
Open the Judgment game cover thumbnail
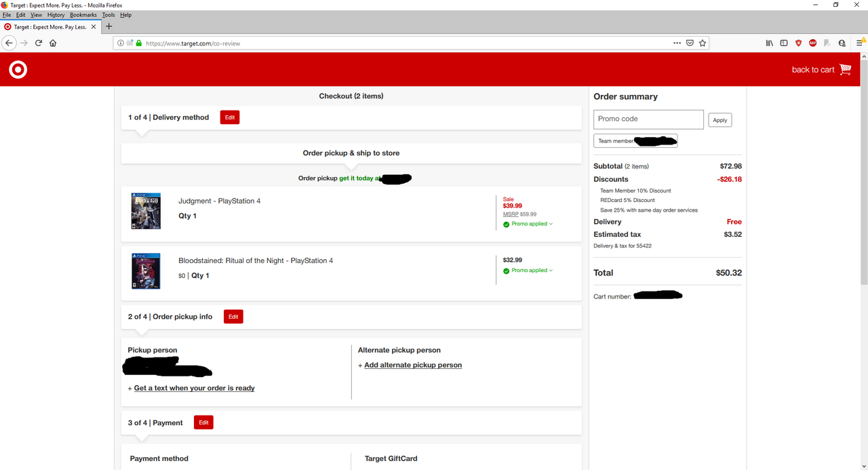tap(146, 211)
